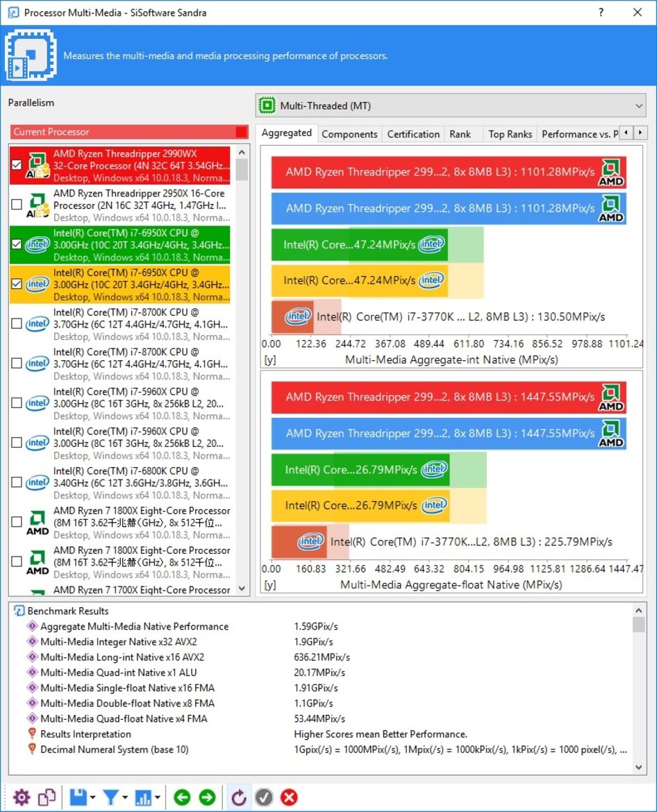Click the blue filter funnel icon
The image size is (657, 812).
[110, 797]
